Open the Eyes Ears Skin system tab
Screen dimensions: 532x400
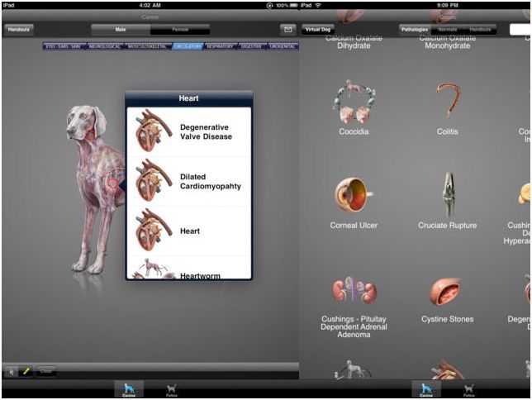pyautogui.click(x=64, y=46)
